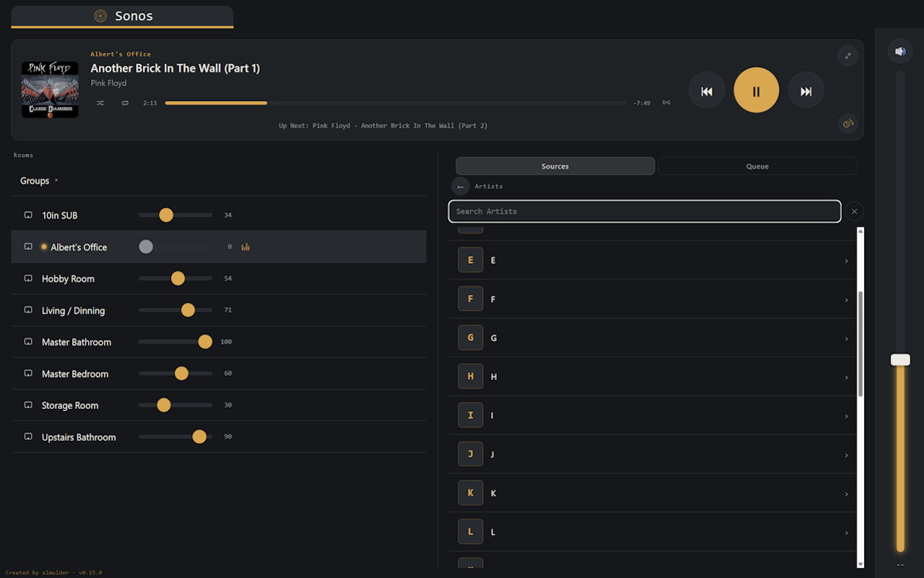Click the artist list scrollbar
The height and width of the screenshot is (578, 924).
point(860,343)
